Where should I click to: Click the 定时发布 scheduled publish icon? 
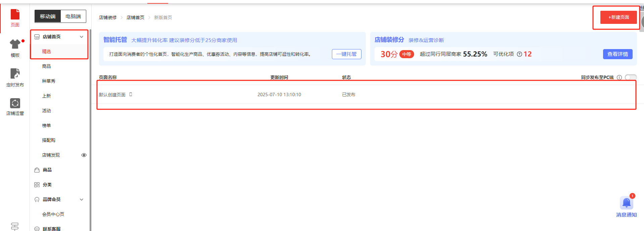[x=15, y=77]
